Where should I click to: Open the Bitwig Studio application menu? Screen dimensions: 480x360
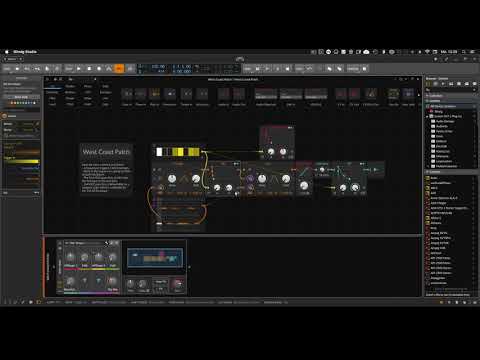25,52
